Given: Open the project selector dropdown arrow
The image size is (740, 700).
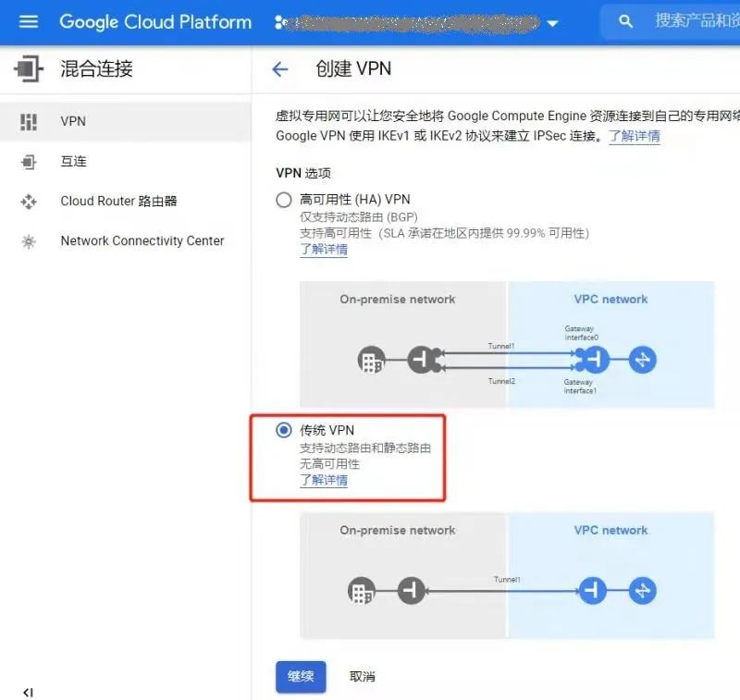Looking at the screenshot, I should click(x=552, y=22).
